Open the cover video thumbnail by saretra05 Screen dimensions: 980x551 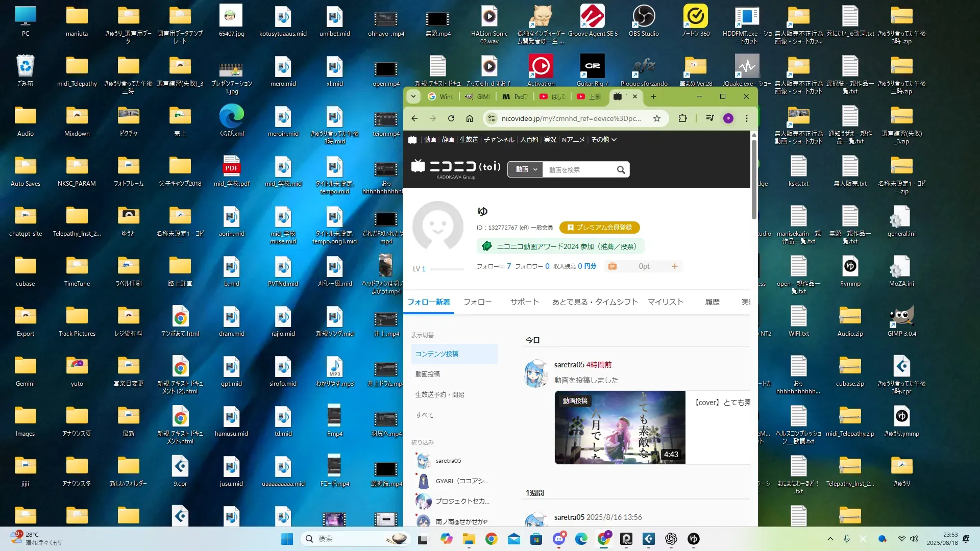(620, 428)
